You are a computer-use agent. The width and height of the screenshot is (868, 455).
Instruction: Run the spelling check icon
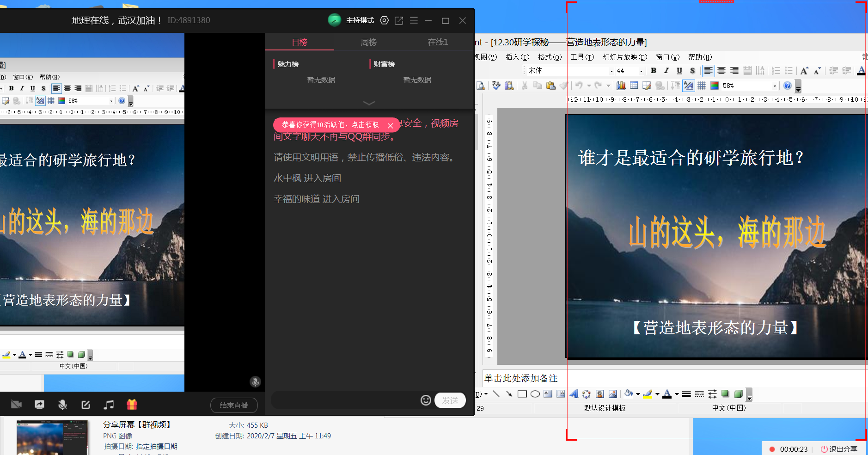pyautogui.click(x=496, y=86)
